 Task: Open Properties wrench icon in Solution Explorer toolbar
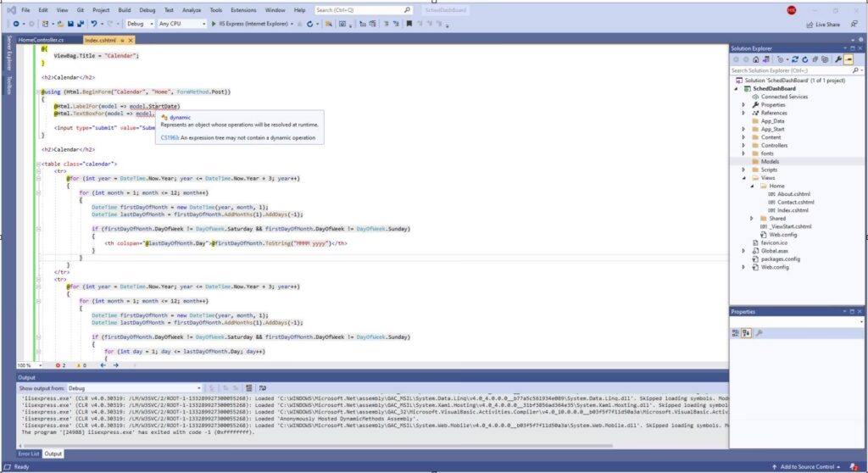837,59
